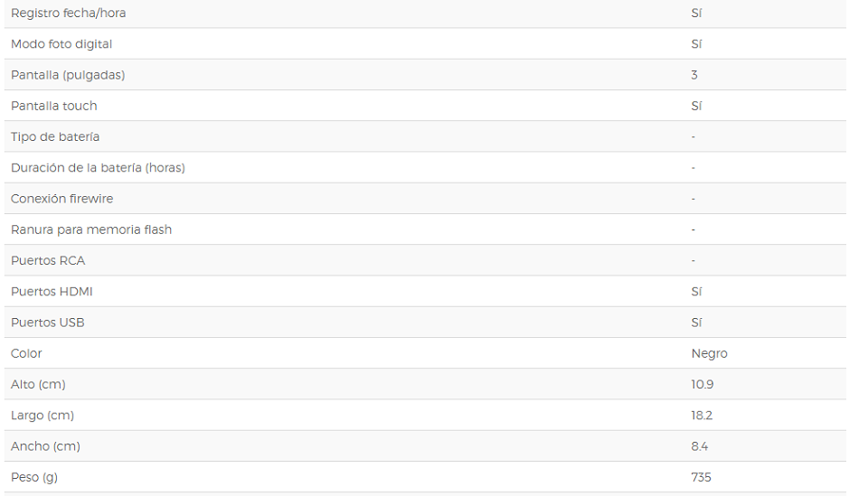Click the 'Modo foto digital' label
Screen dimensions: 868x496
[x=61, y=43]
